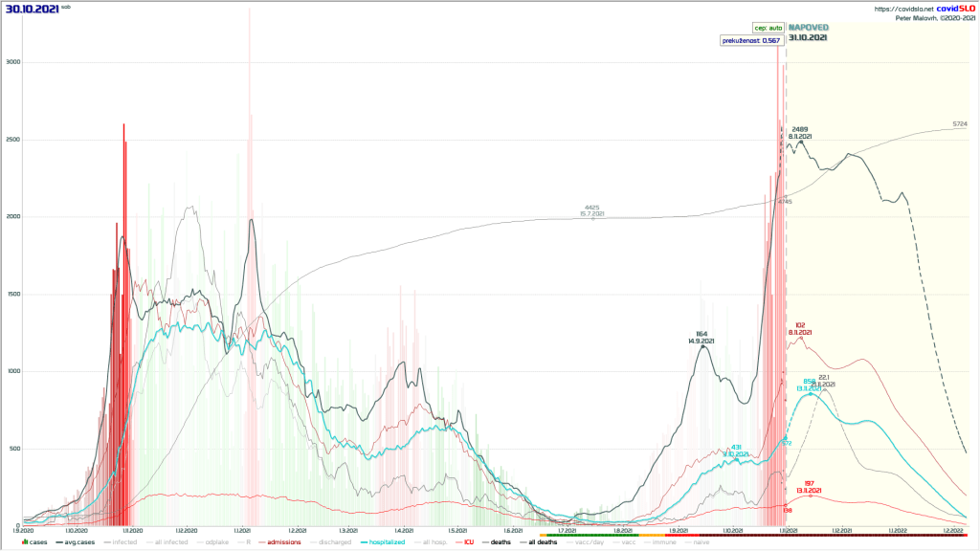Image resolution: width=980 pixels, height=551 pixels.
Task: Show the discharged series in legend
Action: (330, 542)
